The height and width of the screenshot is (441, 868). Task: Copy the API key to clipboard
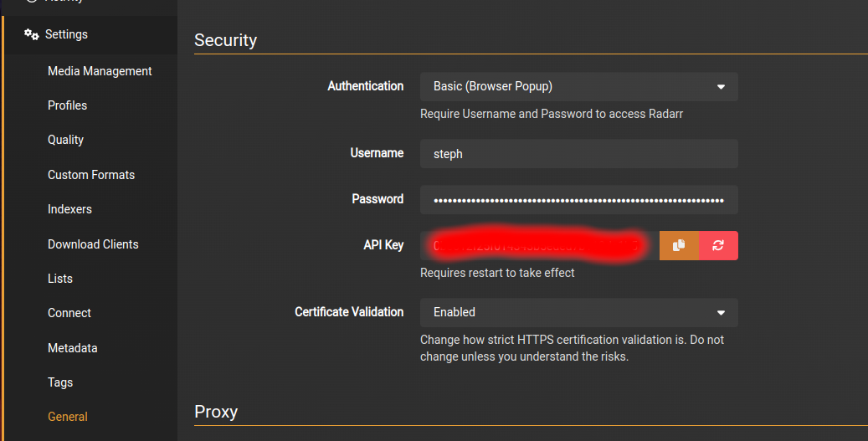click(679, 245)
